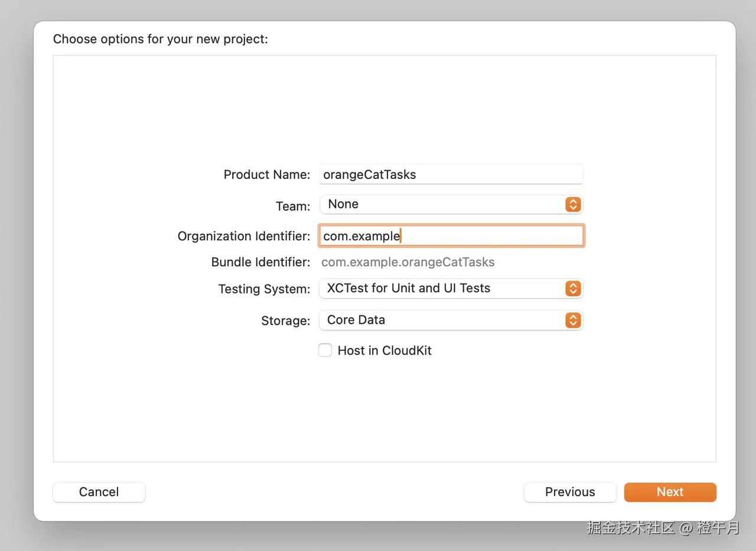Click the 'Bundle Identifier:' label
Viewport: 756px width, 551px height.
[260, 262]
